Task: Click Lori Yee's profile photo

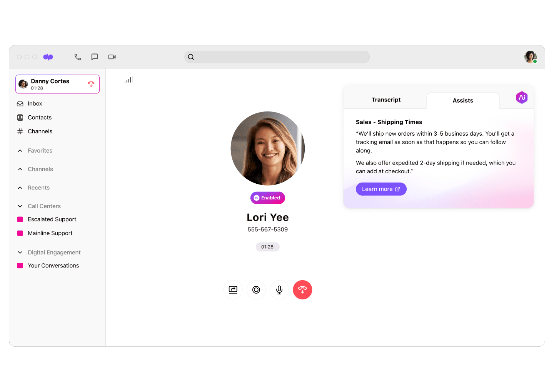Action: (x=268, y=148)
